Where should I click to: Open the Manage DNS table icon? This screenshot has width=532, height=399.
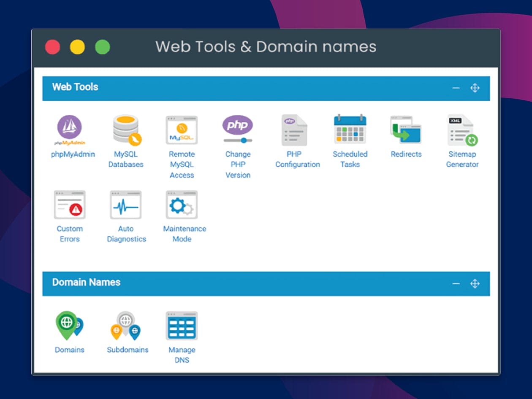182,326
